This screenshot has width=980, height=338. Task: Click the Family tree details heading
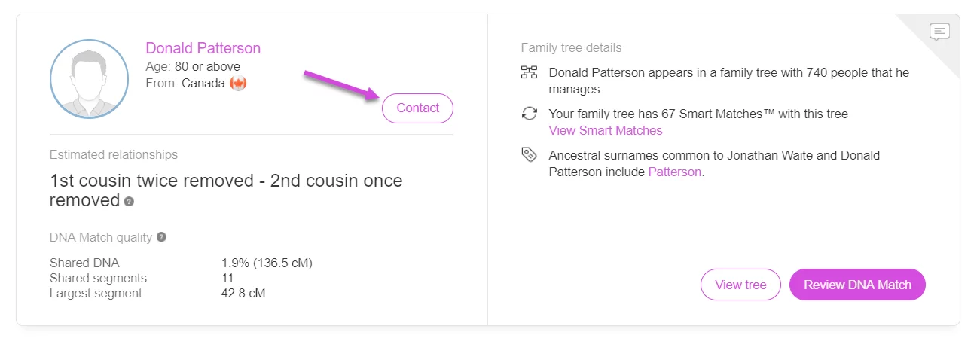click(571, 48)
